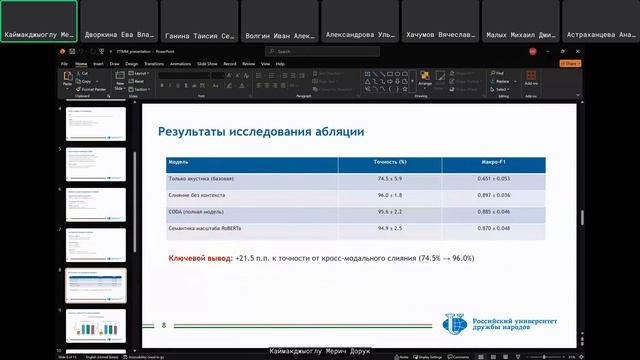Image resolution: width=640 pixels, height=360 pixels.
Task: Select slide 9 thumbnail with bar charts
Action: [96, 326]
